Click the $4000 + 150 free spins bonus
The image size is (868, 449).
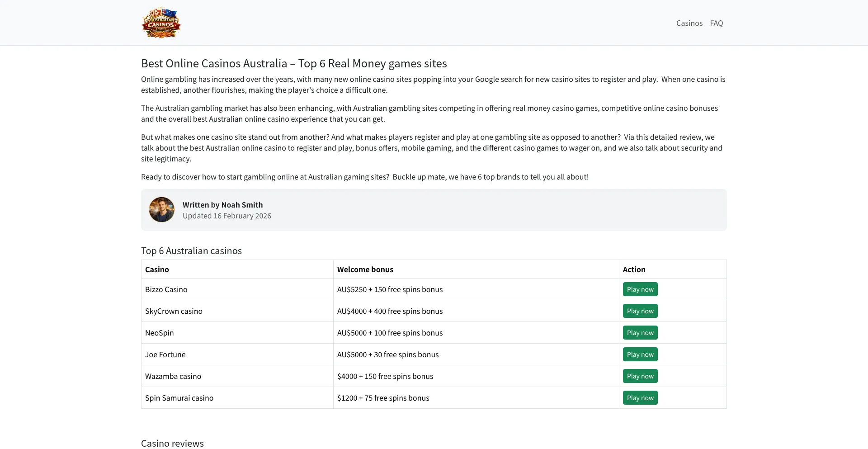pos(385,376)
